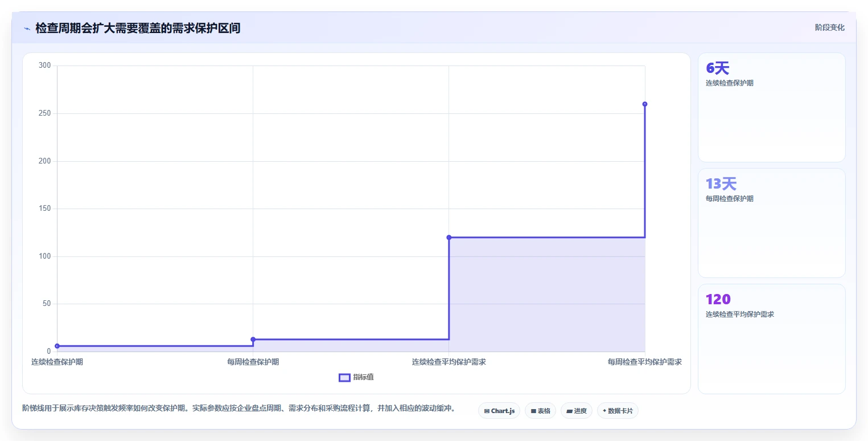This screenshot has width=868, height=441.
Task: Click the data point above 每周检查保护期
Action: tap(253, 340)
